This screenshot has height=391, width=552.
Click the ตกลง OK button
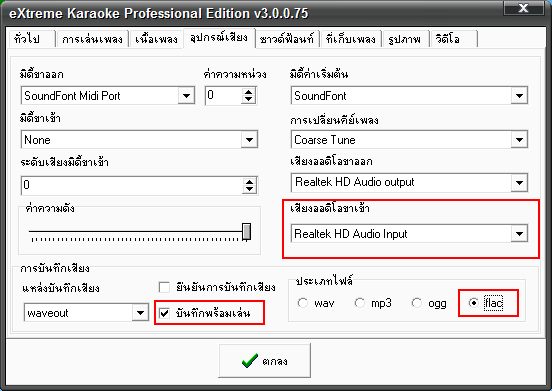coord(265,361)
